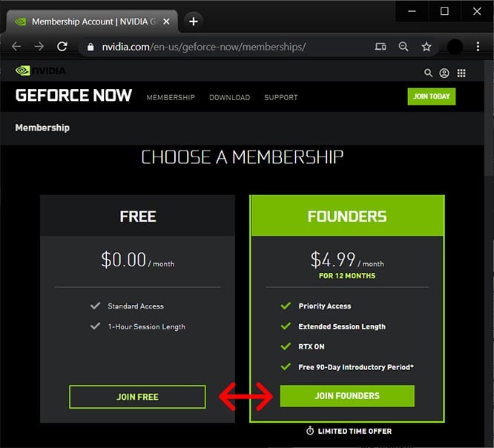This screenshot has height=448, width=494.
Task: Click the site lock security icon
Action: (x=90, y=47)
